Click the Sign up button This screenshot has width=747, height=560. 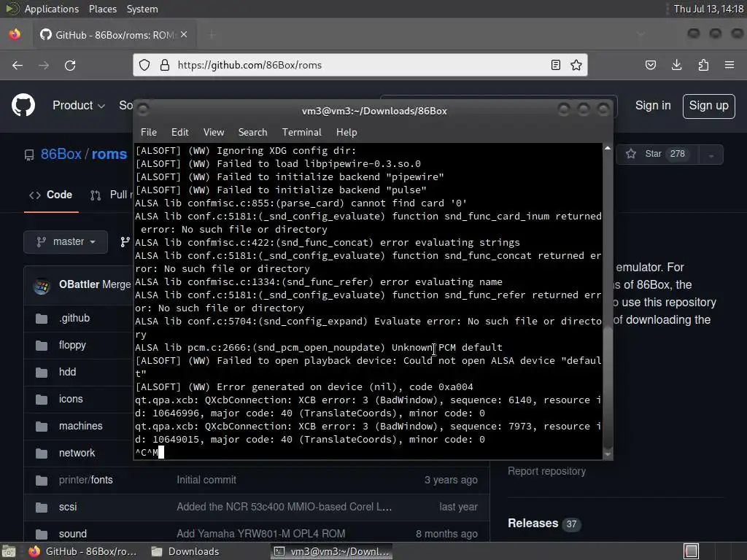pyautogui.click(x=709, y=106)
